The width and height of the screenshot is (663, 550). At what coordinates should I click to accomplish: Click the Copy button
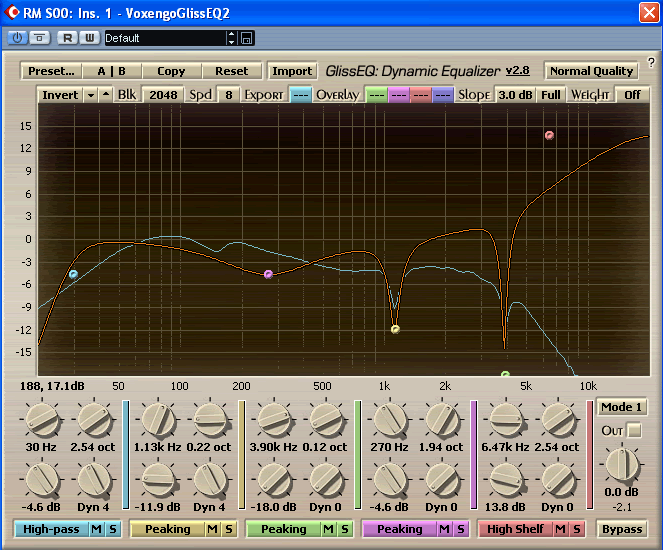171,71
